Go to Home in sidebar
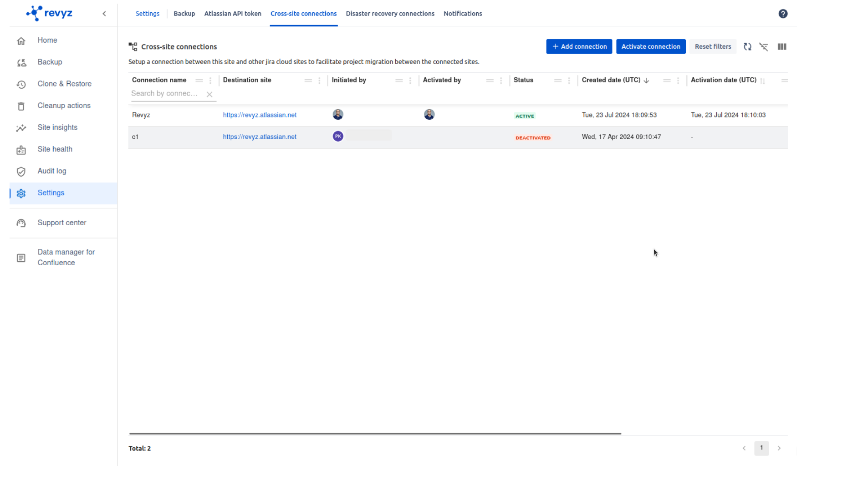This screenshot has height=480, width=868. (x=47, y=40)
